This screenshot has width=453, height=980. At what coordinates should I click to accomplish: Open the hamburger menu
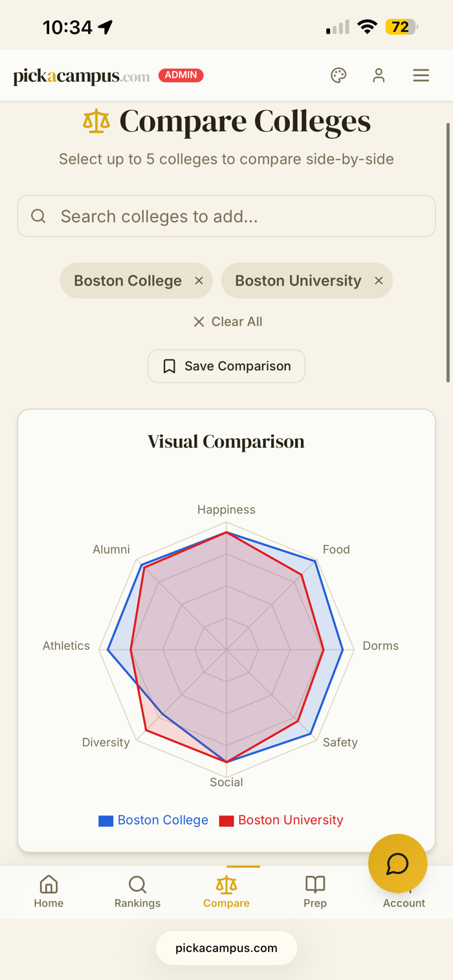point(421,76)
